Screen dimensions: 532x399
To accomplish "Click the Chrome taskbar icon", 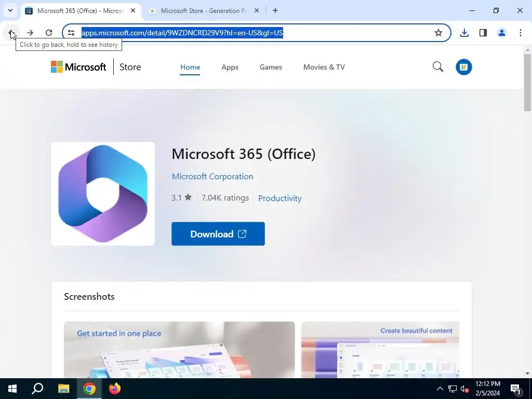I will click(x=89, y=389).
